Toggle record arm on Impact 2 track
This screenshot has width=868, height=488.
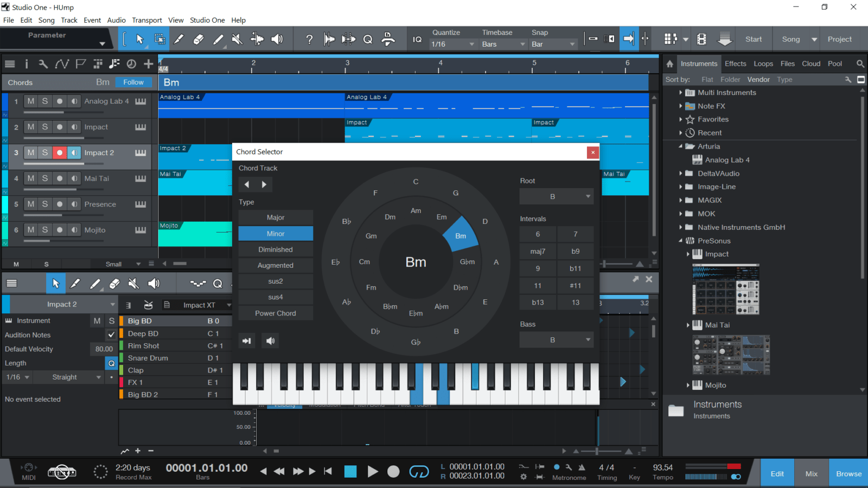click(x=60, y=153)
